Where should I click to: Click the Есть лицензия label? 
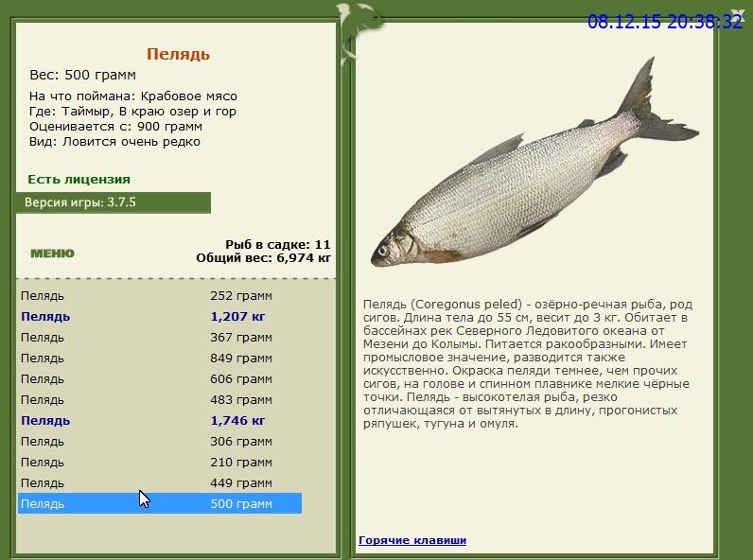coord(79,180)
